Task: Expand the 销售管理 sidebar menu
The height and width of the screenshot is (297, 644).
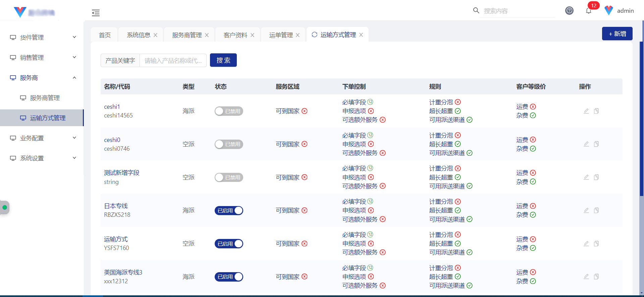Action: [42, 57]
